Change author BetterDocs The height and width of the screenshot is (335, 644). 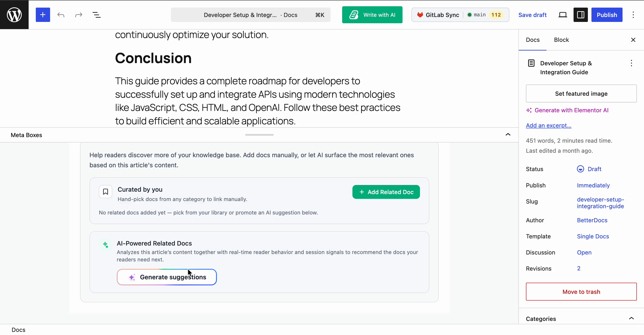pos(592,220)
